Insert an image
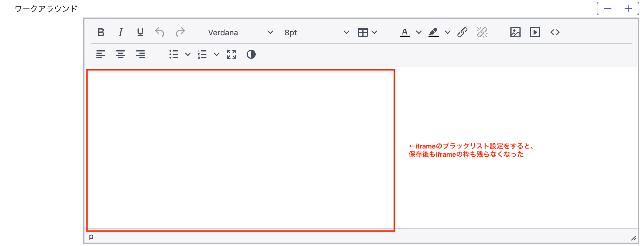 coord(515,33)
